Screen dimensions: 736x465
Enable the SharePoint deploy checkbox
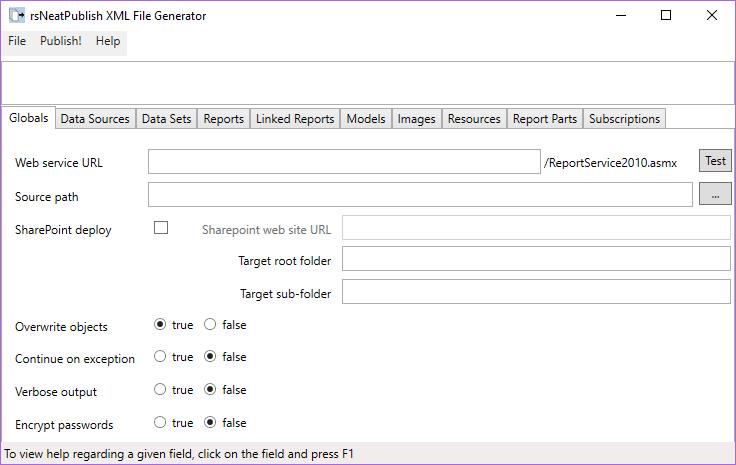tap(161, 228)
